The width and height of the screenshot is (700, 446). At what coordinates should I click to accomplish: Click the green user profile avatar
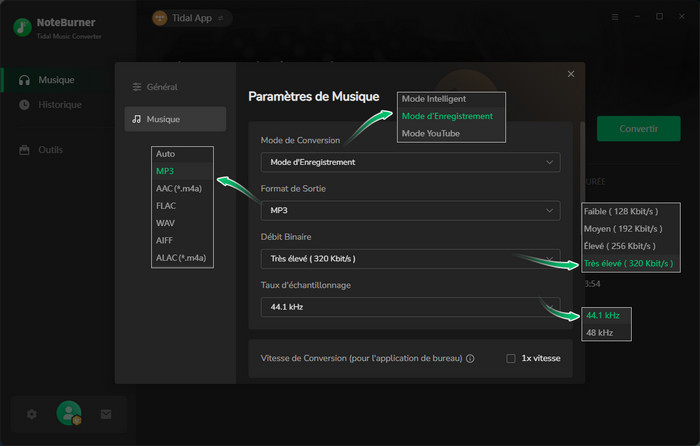point(68,413)
